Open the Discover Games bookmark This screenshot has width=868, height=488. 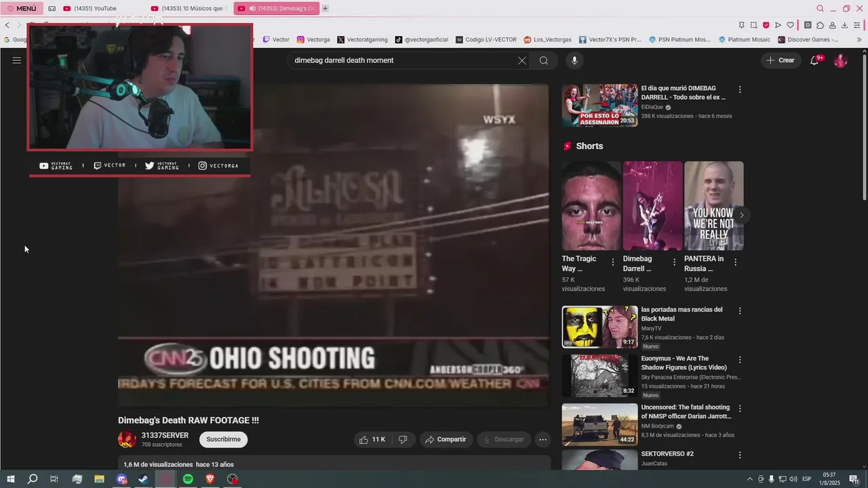point(808,39)
